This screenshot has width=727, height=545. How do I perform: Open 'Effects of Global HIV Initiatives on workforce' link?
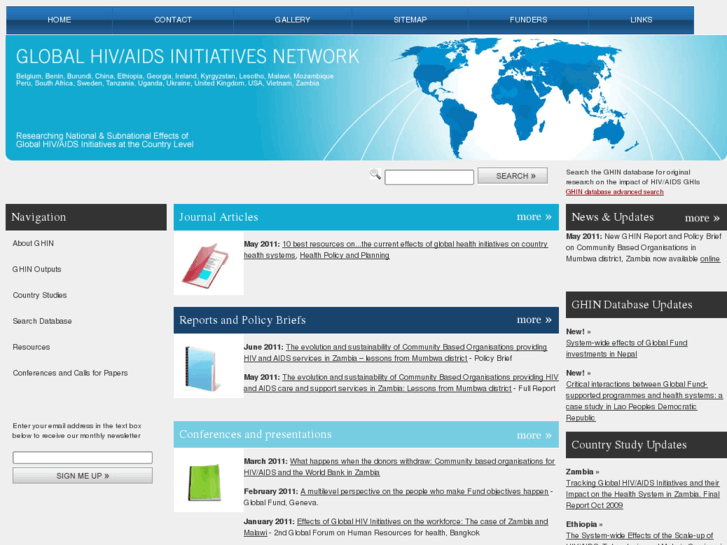pos(396,527)
